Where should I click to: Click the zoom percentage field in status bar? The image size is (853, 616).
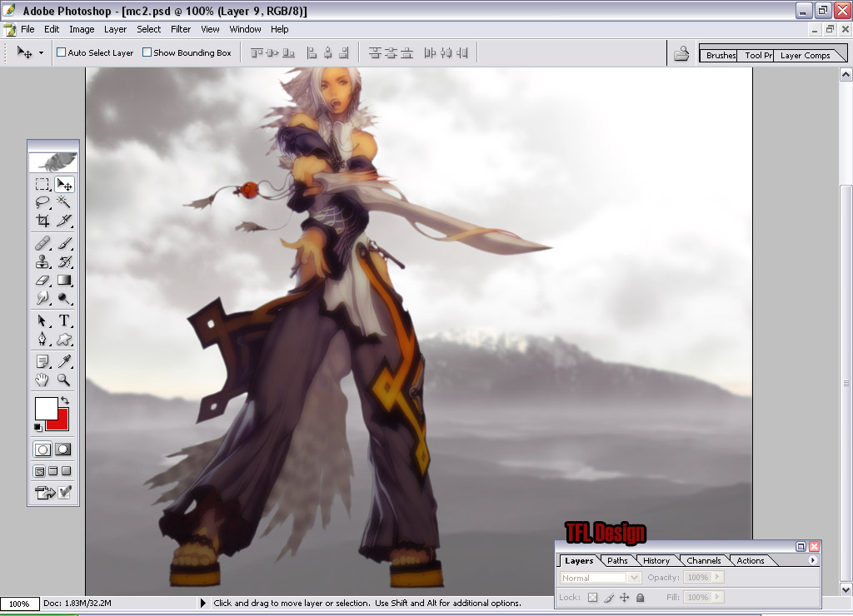20,604
